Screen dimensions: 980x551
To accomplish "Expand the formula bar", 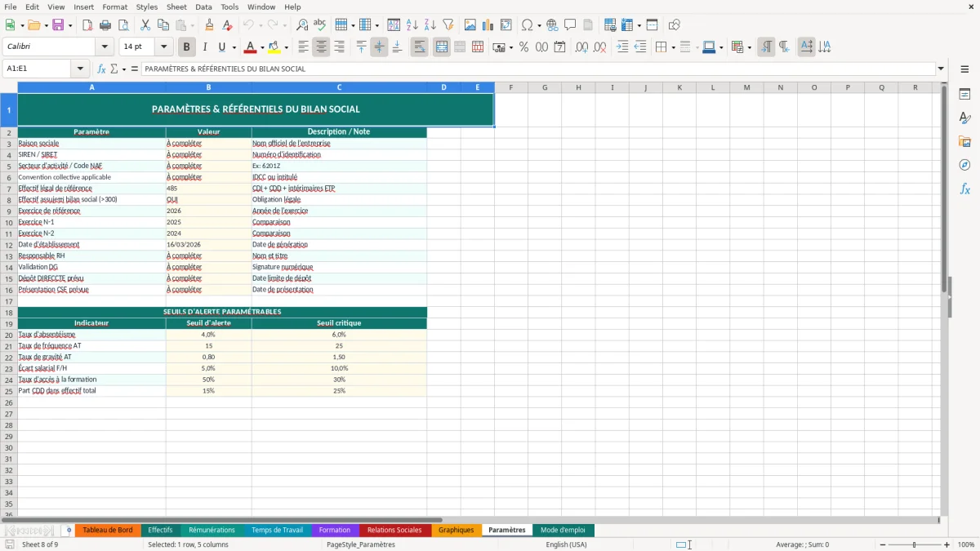I will click(941, 69).
